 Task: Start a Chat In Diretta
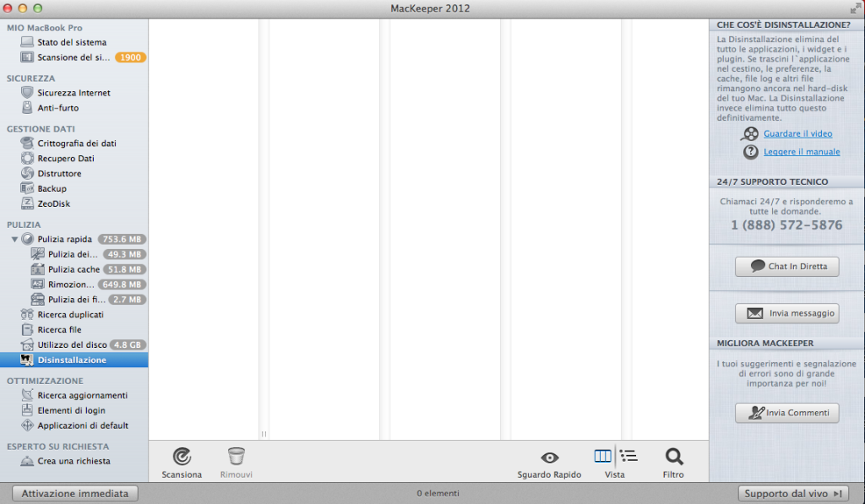coord(787,266)
